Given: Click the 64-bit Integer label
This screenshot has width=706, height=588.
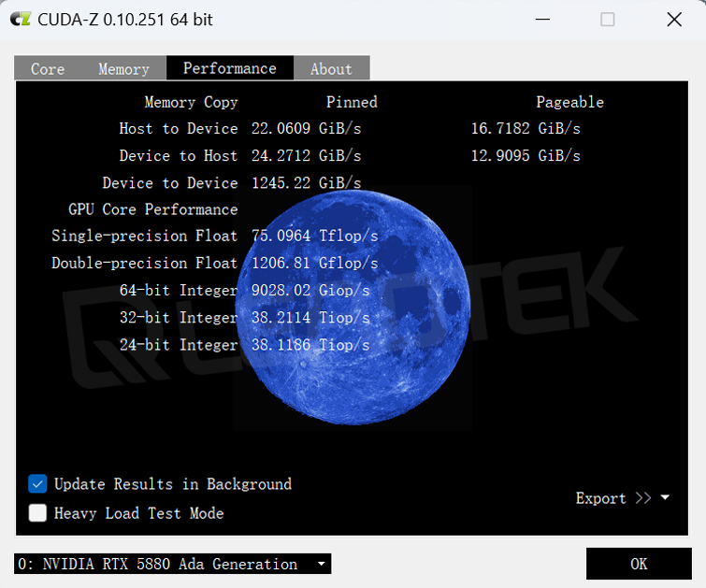Looking at the screenshot, I should [x=179, y=291].
